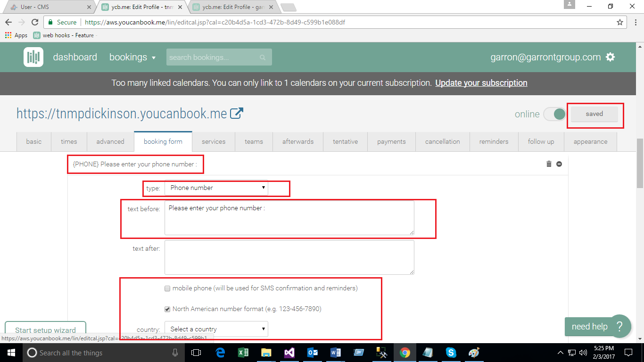Enable the mobile phone checkbox
644x362 pixels.
pos(167,288)
